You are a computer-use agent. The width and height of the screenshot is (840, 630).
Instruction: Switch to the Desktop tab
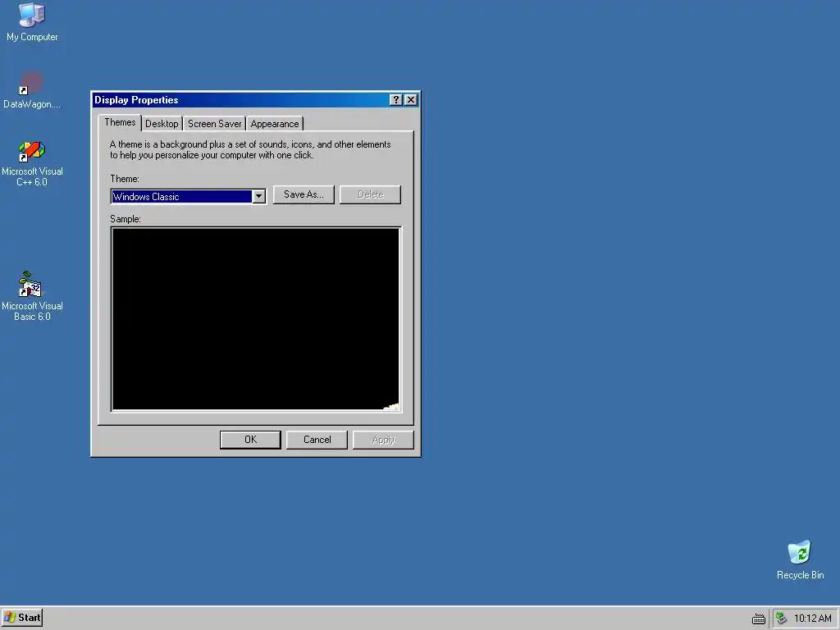162,124
